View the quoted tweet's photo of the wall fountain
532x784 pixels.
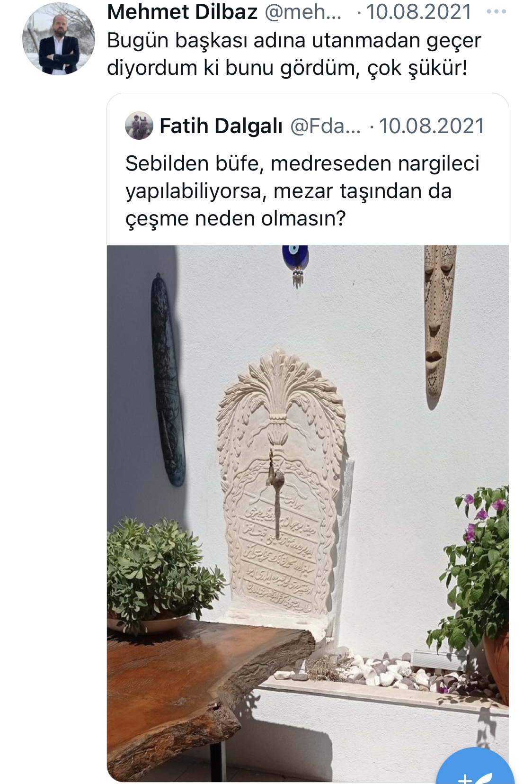[x=308, y=514]
